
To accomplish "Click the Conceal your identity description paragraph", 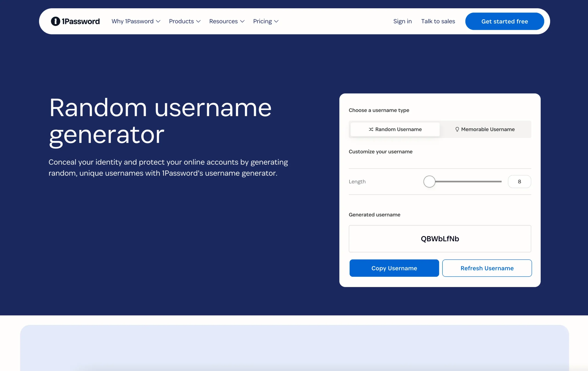I will pos(168,167).
